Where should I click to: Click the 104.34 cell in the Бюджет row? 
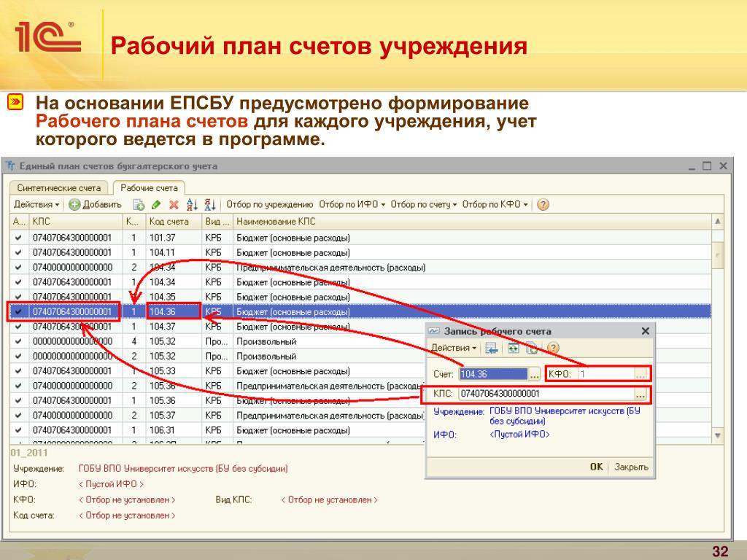click(174, 282)
